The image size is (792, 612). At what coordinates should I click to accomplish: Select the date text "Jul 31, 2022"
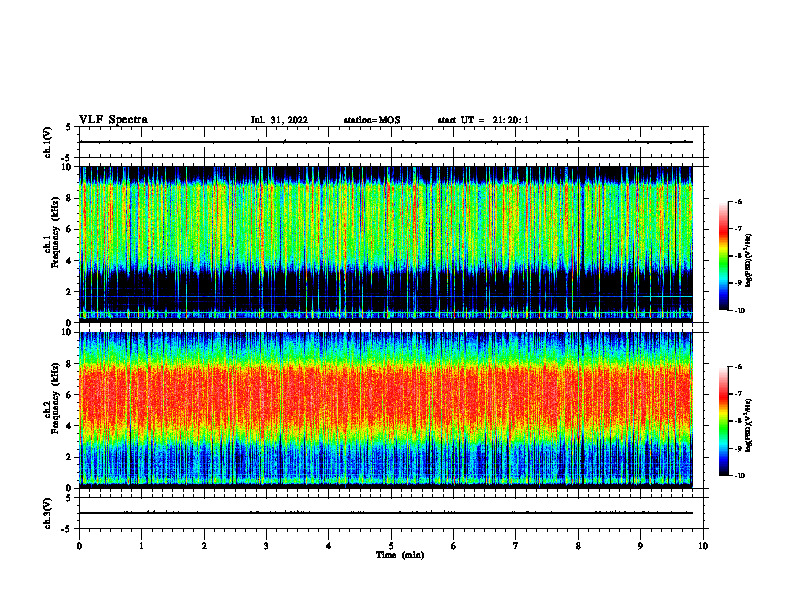[x=279, y=120]
